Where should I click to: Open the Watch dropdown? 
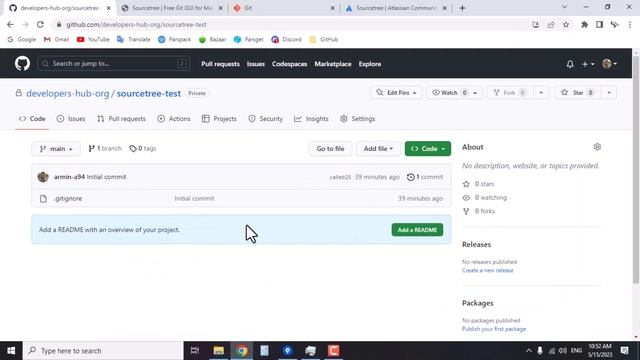coord(454,93)
